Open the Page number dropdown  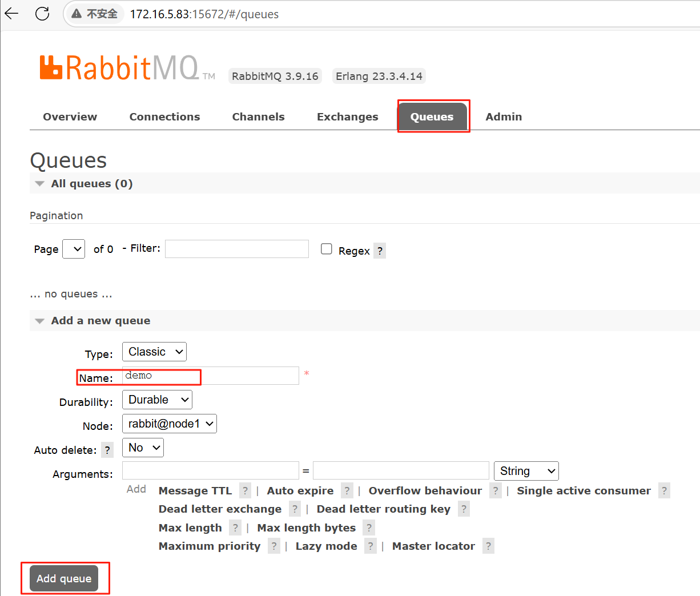click(74, 249)
